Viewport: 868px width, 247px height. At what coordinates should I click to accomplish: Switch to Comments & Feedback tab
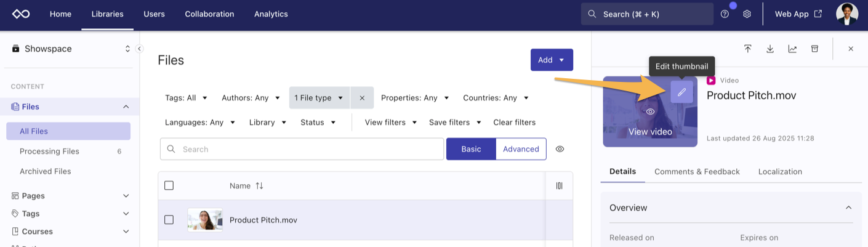pyautogui.click(x=697, y=172)
